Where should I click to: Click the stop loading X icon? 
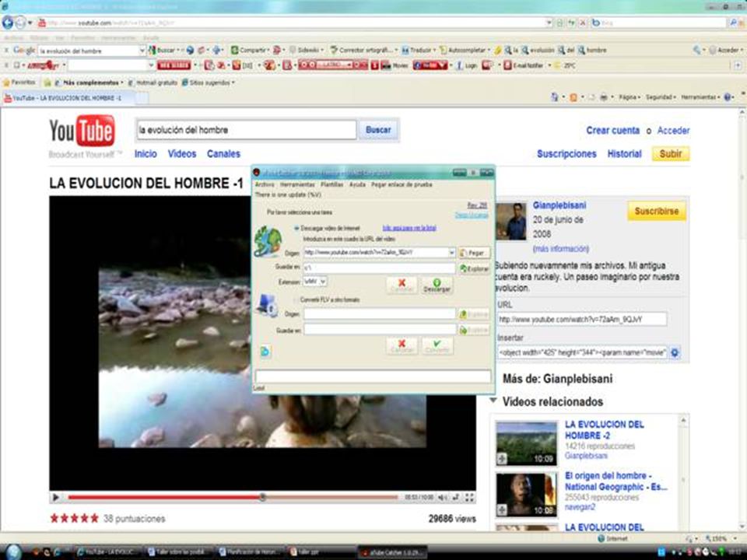coord(582,23)
